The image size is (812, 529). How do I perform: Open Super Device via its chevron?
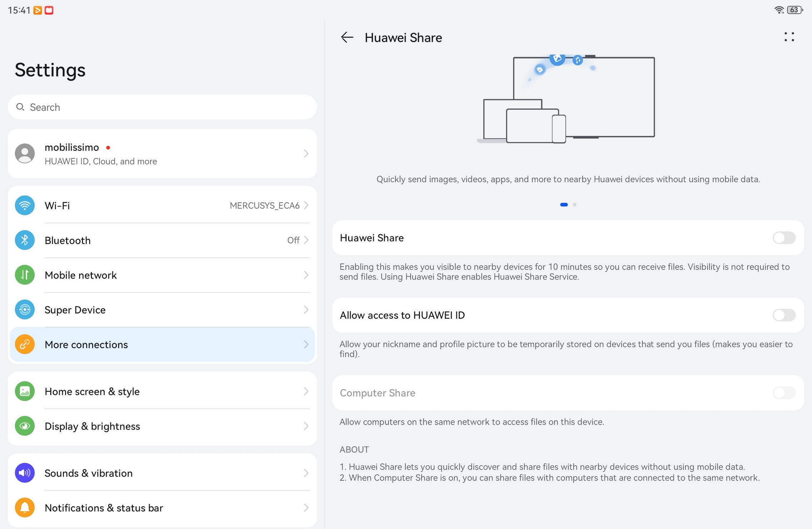[306, 310]
